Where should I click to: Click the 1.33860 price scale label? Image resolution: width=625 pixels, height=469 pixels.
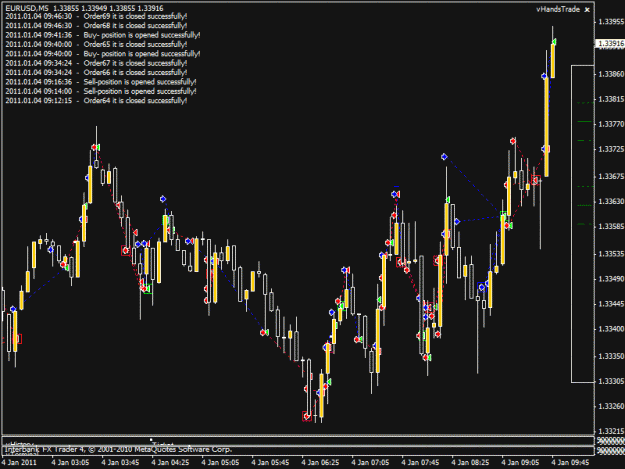coord(611,74)
